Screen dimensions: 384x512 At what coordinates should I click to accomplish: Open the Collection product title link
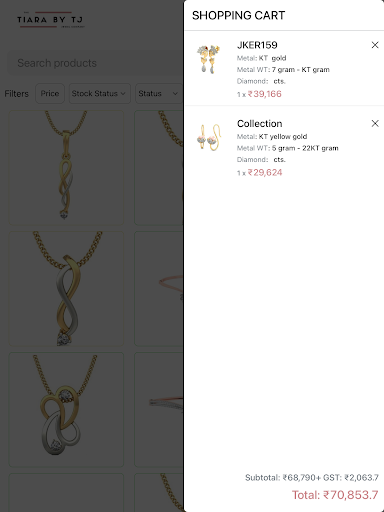point(259,124)
